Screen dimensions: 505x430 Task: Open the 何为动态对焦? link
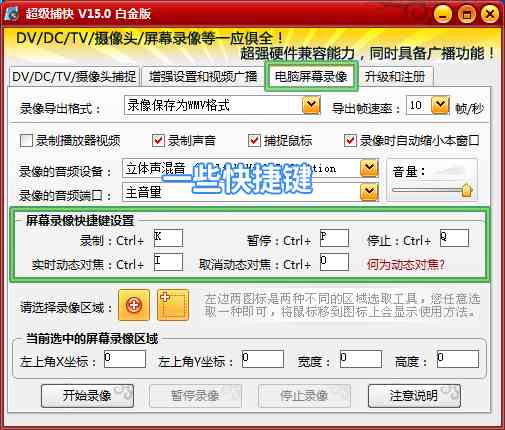click(406, 265)
